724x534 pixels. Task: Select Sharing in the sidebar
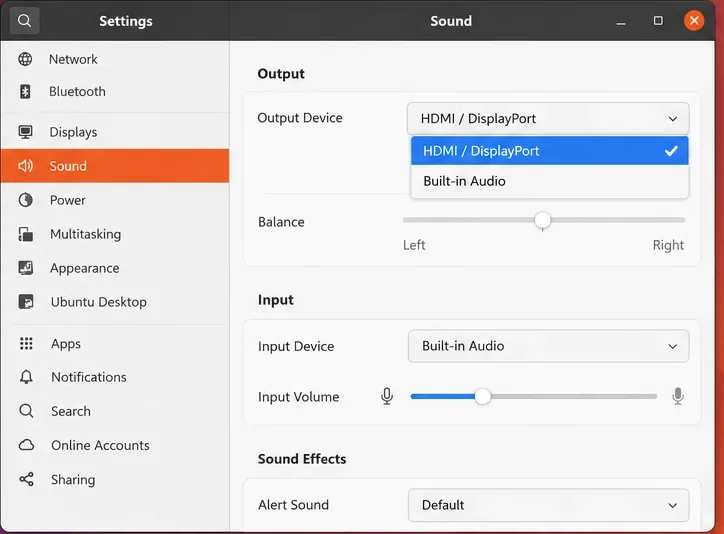click(115, 479)
